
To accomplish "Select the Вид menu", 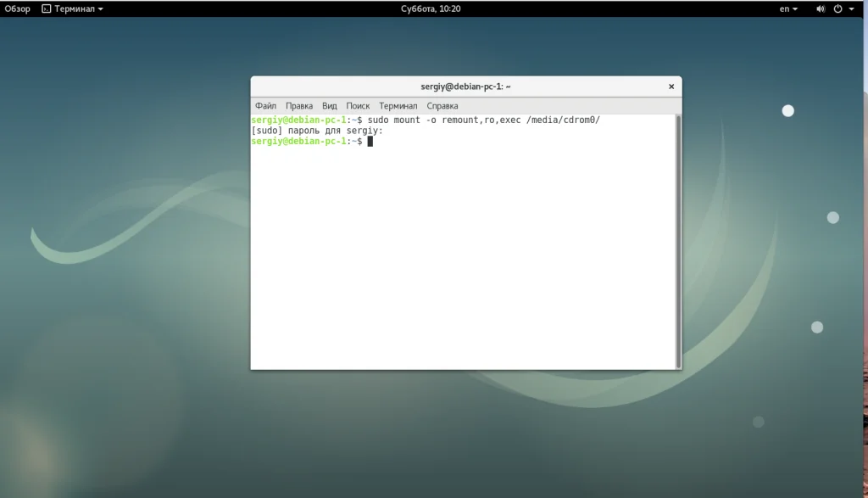I will (330, 106).
